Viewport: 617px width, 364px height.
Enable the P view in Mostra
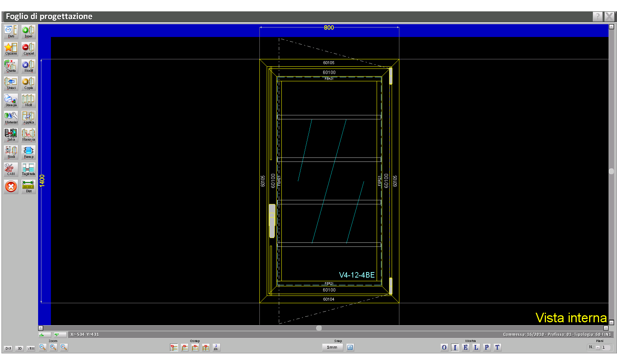tap(487, 348)
